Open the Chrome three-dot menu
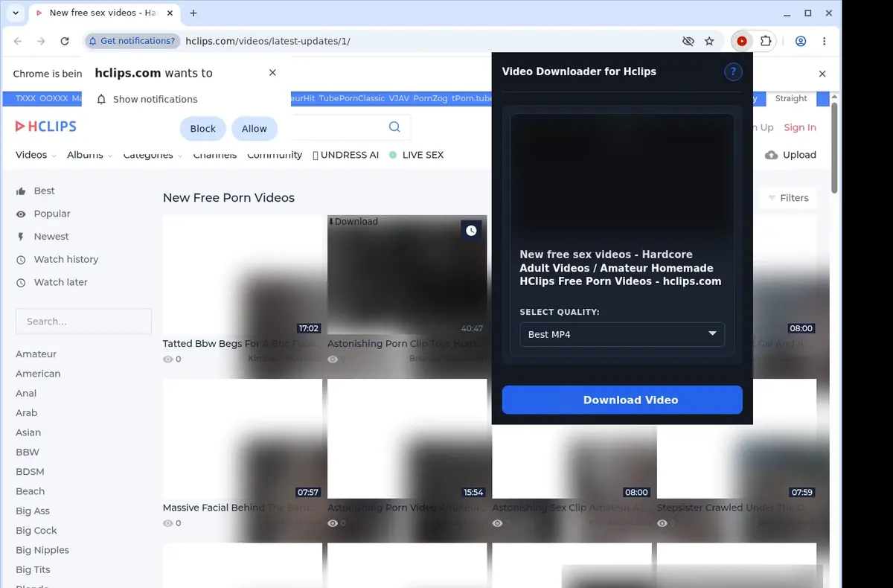 click(825, 41)
